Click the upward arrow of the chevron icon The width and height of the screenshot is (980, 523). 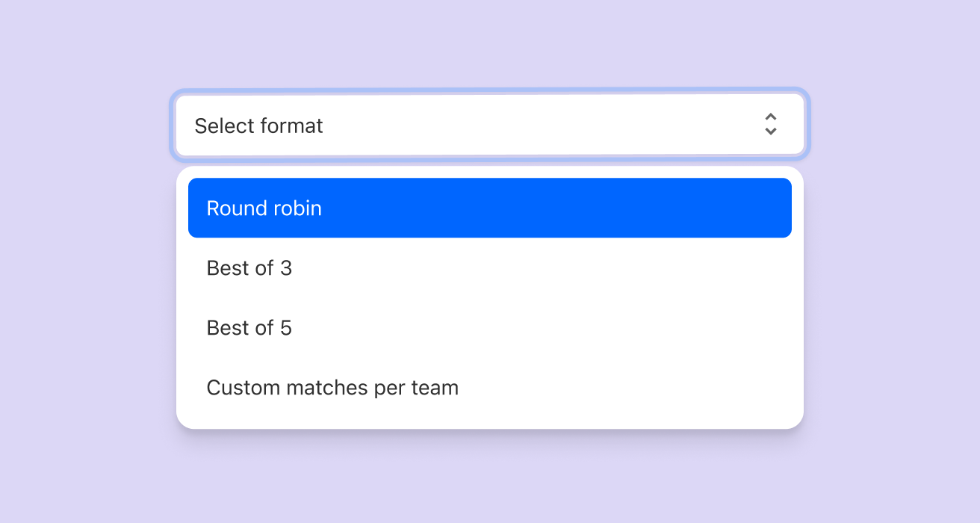771,117
